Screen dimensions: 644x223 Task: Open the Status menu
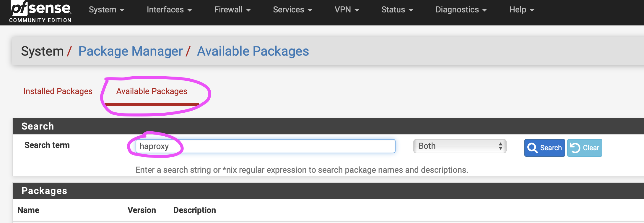tap(397, 10)
